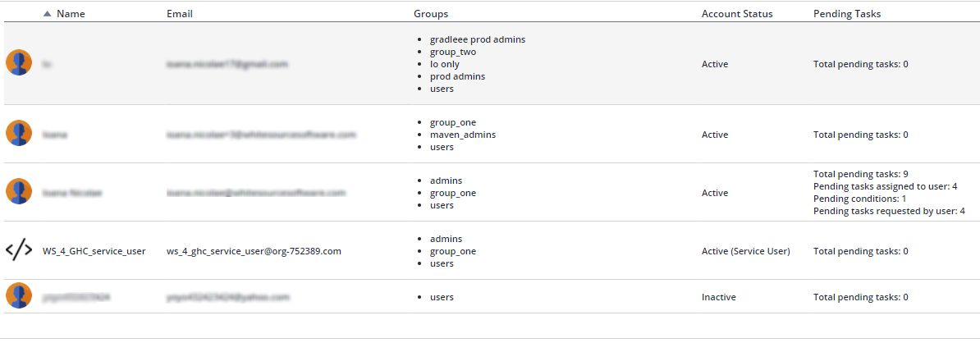Click avatar of user with 9 pending tasks

point(19,192)
